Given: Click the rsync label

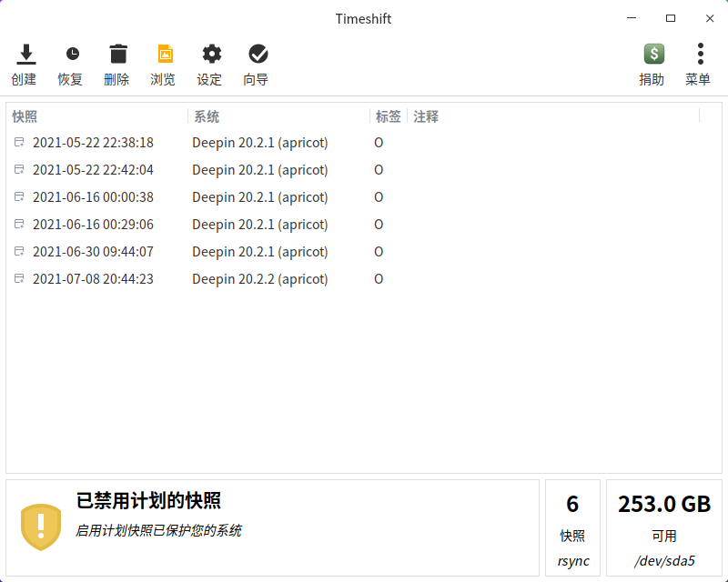Looking at the screenshot, I should (573, 561).
